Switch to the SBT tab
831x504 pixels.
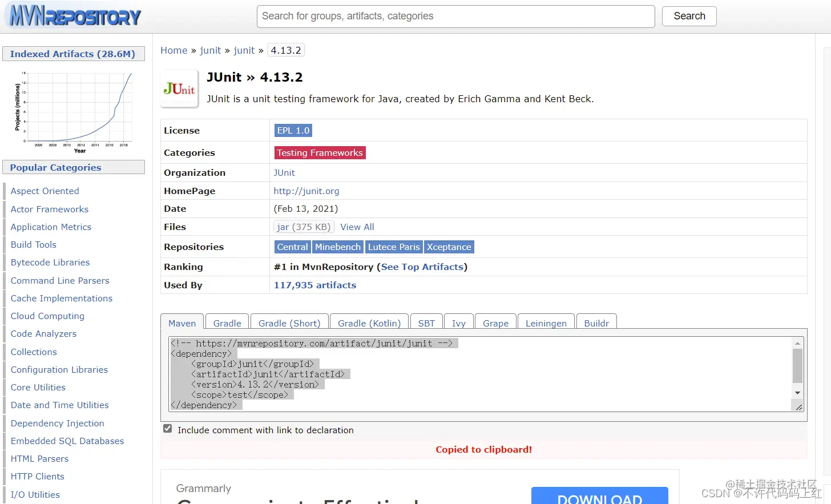click(x=426, y=322)
